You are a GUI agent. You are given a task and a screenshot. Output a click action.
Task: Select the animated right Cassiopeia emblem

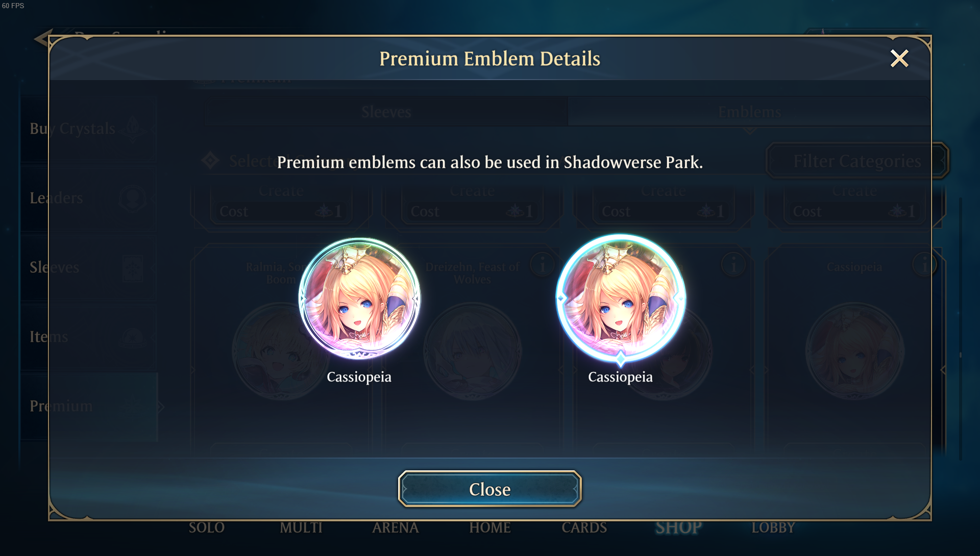(x=621, y=299)
